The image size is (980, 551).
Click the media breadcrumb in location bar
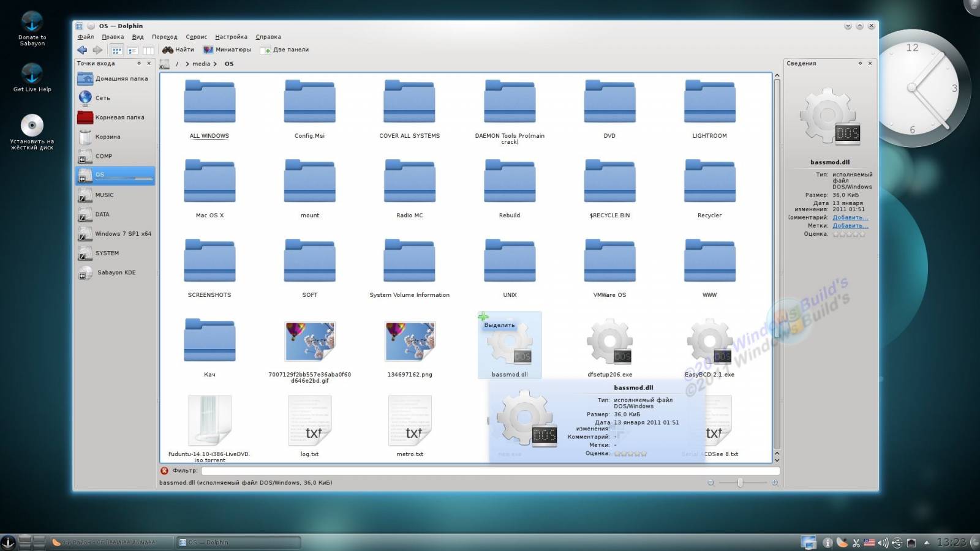point(201,64)
